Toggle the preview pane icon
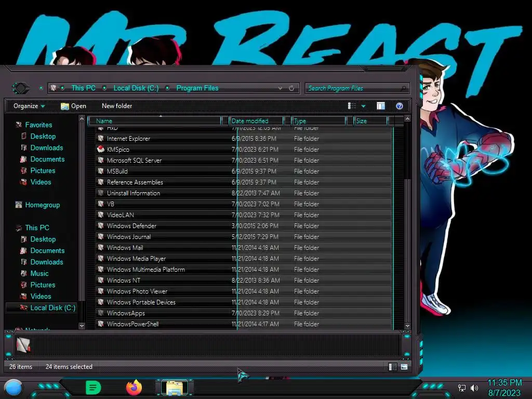The image size is (532, 399). (381, 106)
